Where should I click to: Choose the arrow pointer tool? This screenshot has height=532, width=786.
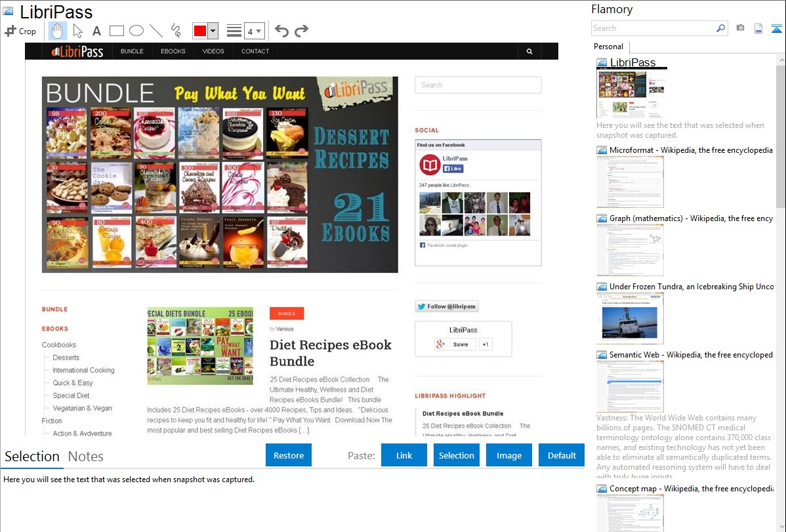coord(77,31)
